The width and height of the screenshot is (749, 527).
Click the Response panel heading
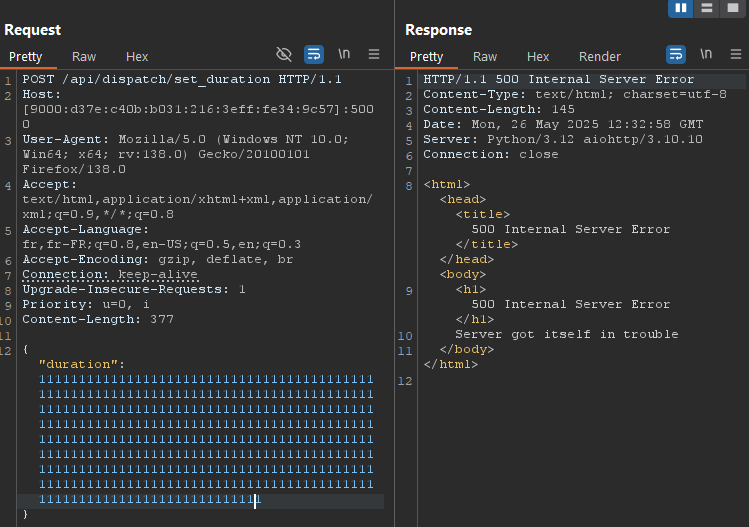(439, 30)
